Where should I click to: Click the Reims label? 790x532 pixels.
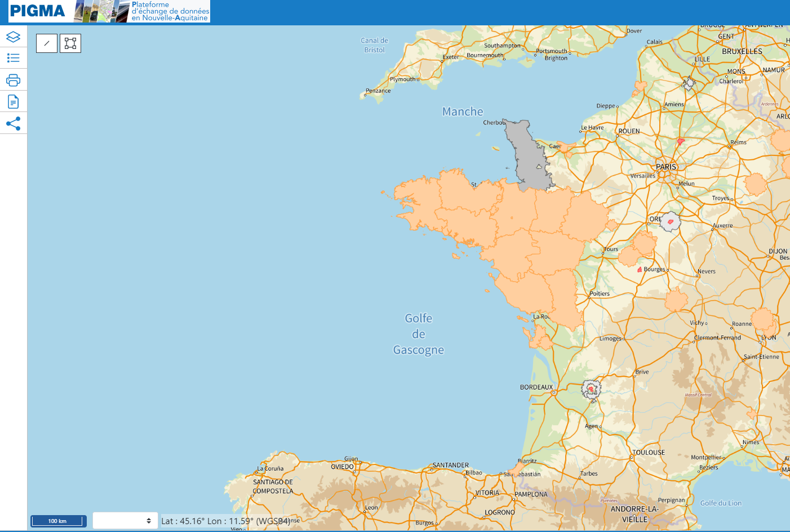pyautogui.click(x=738, y=142)
